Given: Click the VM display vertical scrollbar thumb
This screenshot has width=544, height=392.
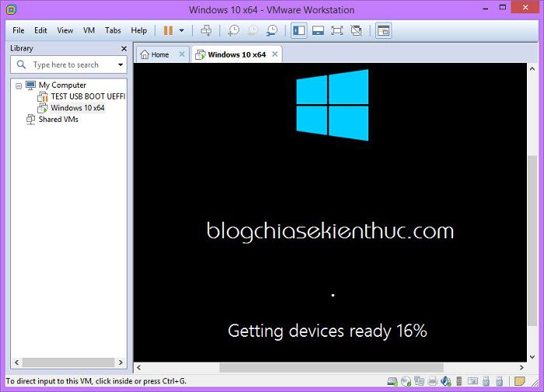Looking at the screenshot, I should [532, 241].
